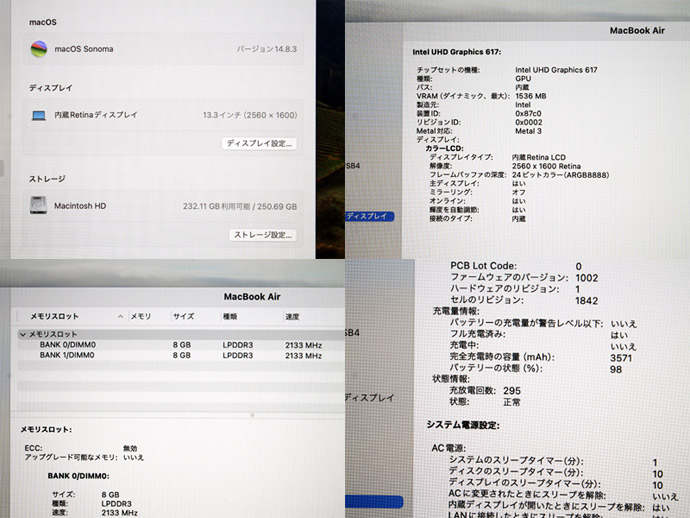Click the macOS Sonoma logo icon

(x=39, y=49)
